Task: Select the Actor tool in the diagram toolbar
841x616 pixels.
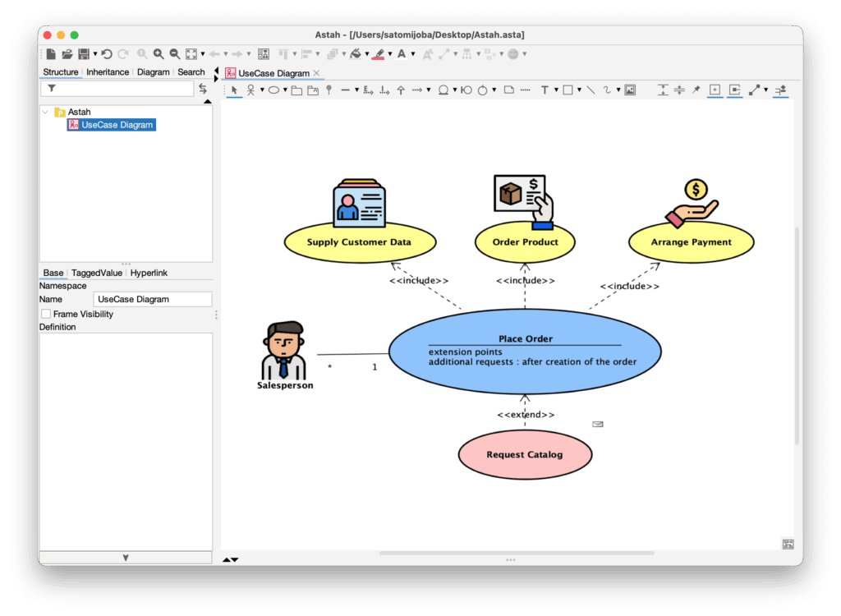Action: pos(251,90)
